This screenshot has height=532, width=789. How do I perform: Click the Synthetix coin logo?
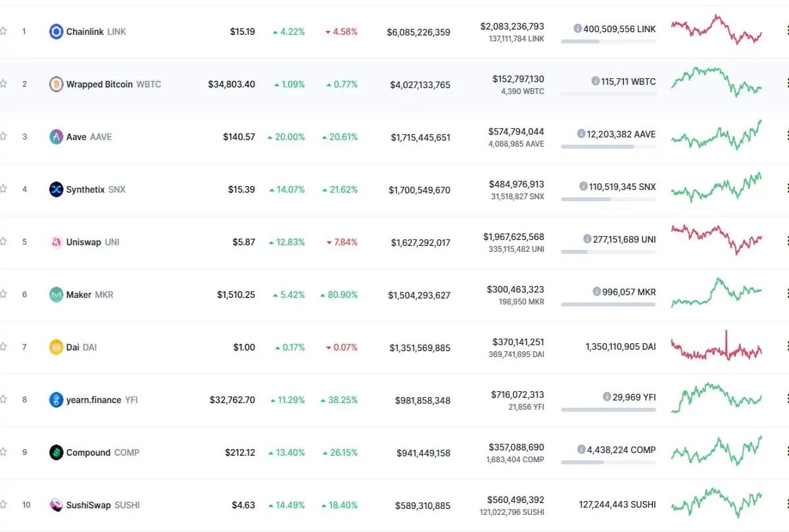click(x=56, y=189)
